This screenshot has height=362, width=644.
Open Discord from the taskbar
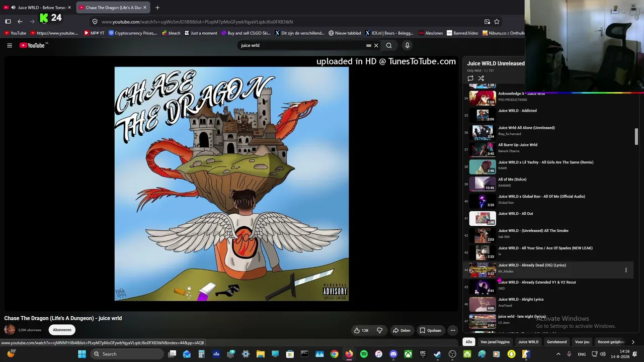[x=393, y=354]
